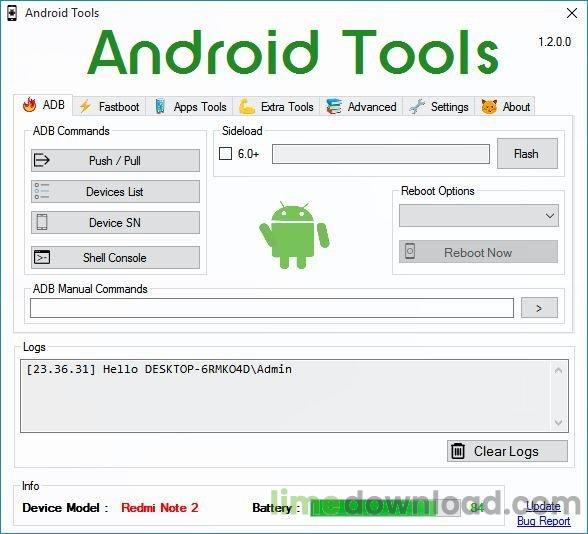
Task: Focus the ADB Manual Commands input field
Action: (272, 308)
